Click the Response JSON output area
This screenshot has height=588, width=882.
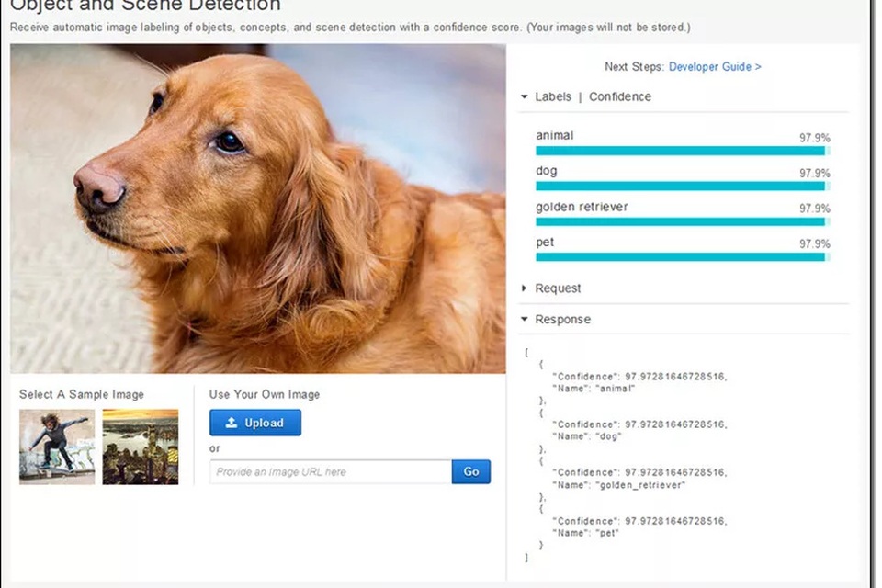tap(643, 455)
